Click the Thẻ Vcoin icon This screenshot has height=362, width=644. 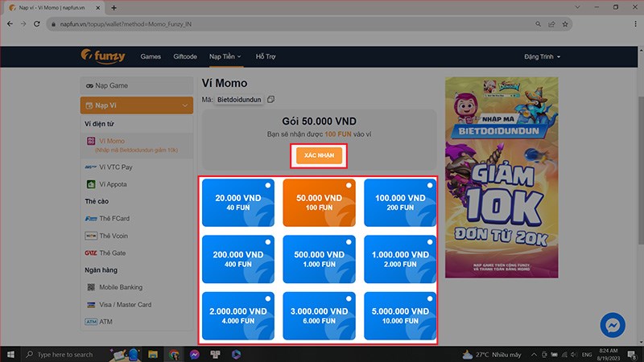91,236
